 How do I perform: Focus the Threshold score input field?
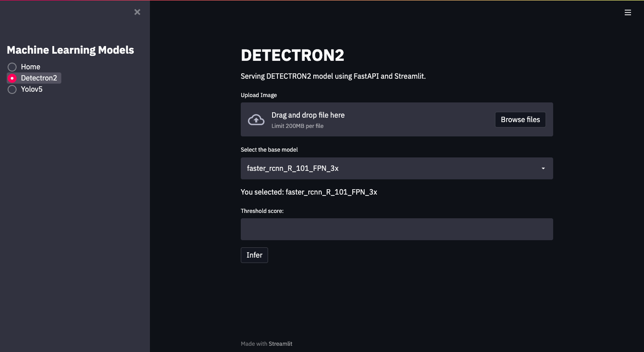pyautogui.click(x=397, y=229)
